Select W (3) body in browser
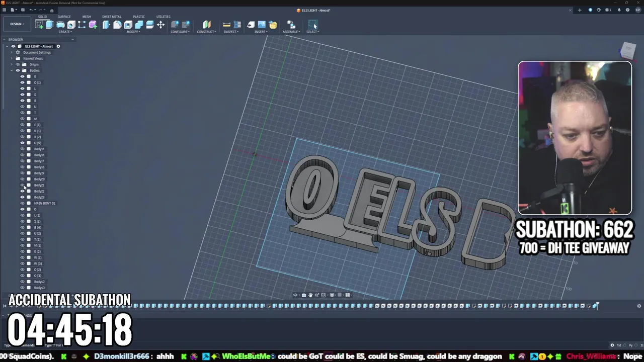This screenshot has width=644, height=362. [38, 263]
